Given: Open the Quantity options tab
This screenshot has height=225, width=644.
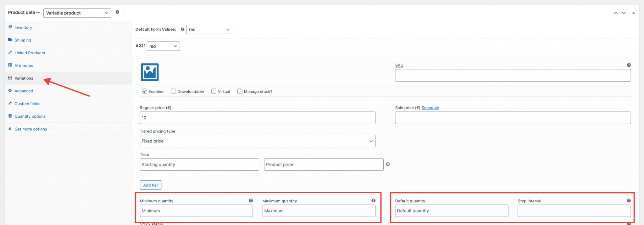Looking at the screenshot, I should tap(30, 116).
